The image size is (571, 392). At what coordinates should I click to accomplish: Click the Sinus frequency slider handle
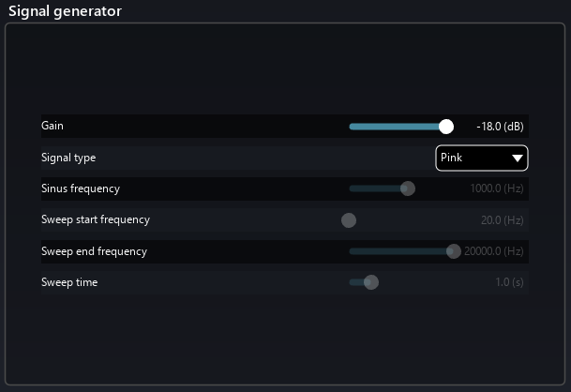(x=408, y=188)
